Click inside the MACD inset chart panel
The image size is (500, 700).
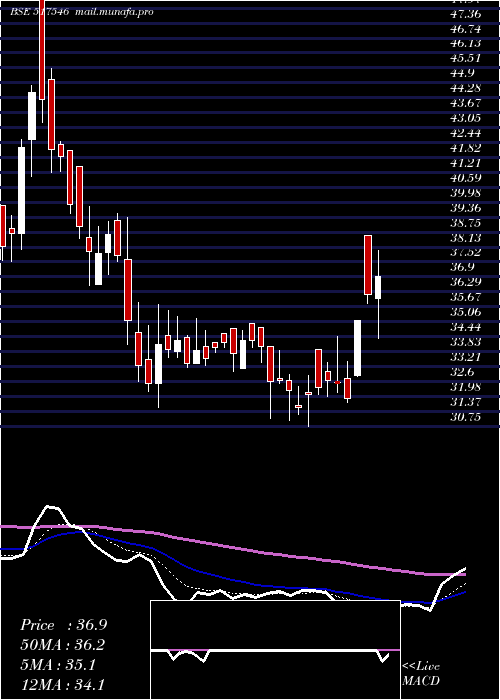click(x=275, y=650)
